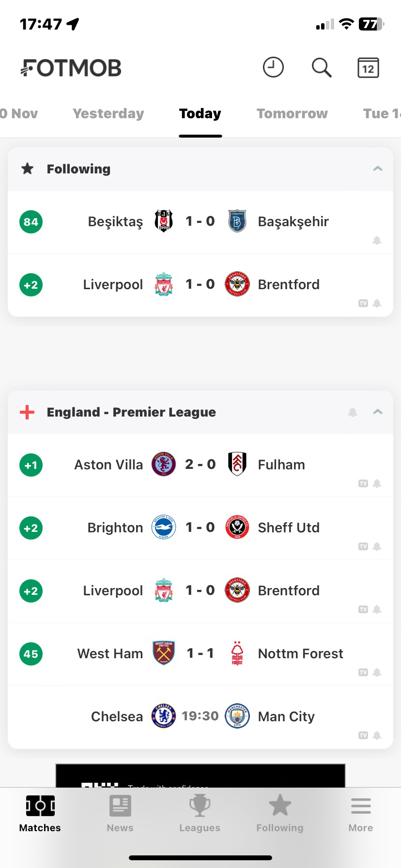Switch to the Yesterday tab
The width and height of the screenshot is (401, 868).
click(x=108, y=113)
